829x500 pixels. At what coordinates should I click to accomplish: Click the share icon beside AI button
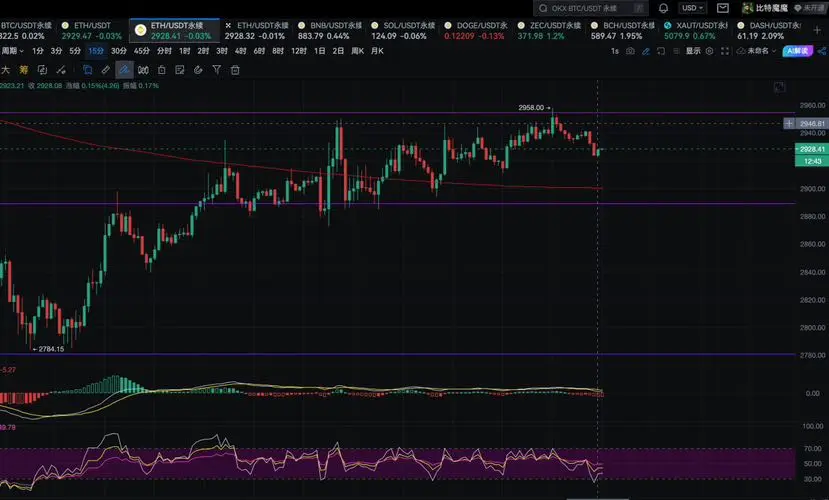tap(822, 51)
